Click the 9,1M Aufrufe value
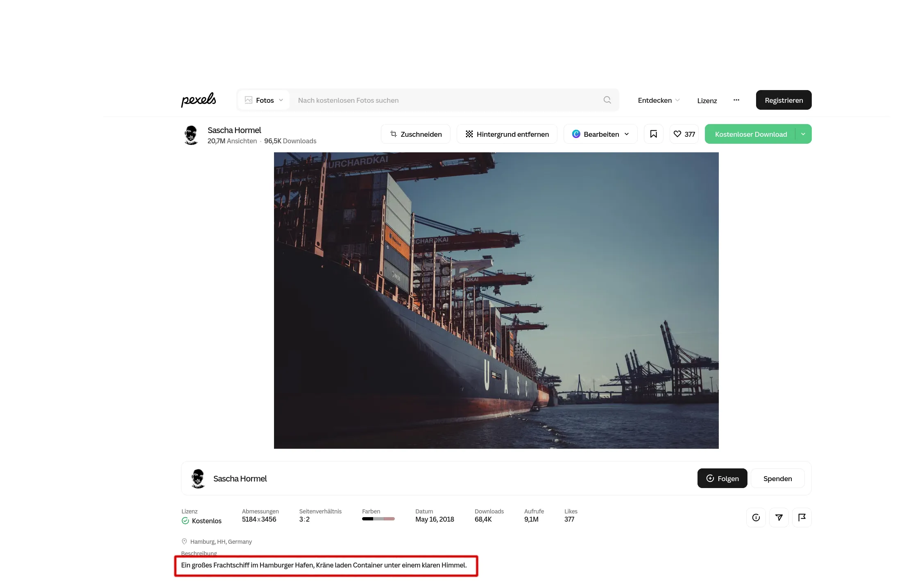 [531, 519]
